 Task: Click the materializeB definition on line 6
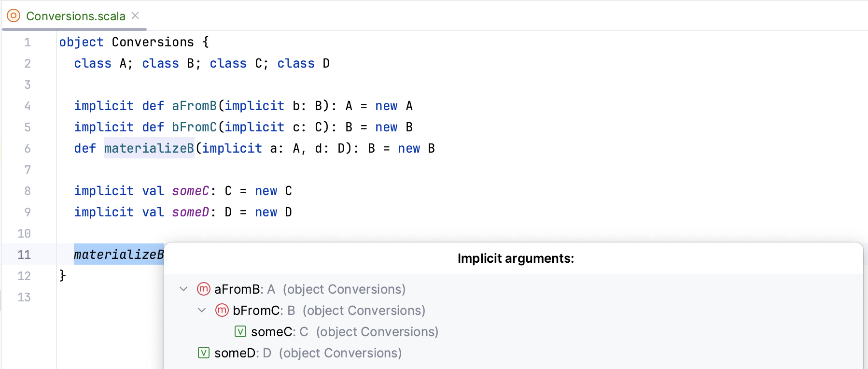point(148,148)
